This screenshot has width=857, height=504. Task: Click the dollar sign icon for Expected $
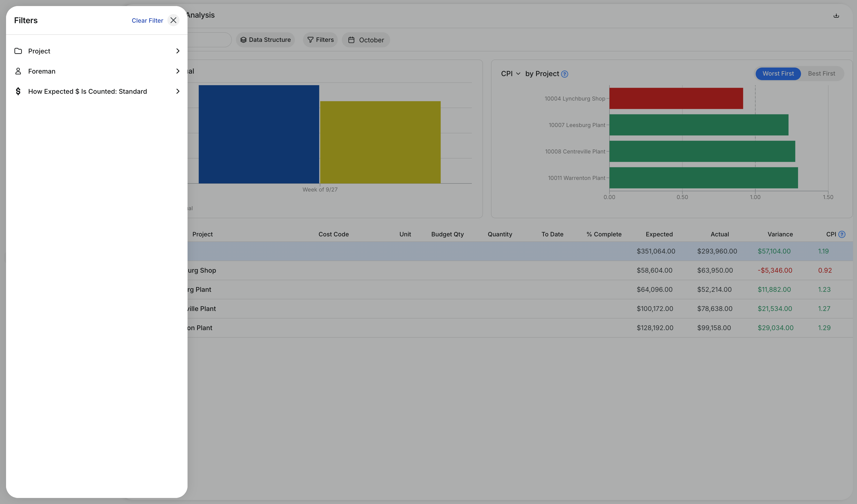(x=18, y=91)
